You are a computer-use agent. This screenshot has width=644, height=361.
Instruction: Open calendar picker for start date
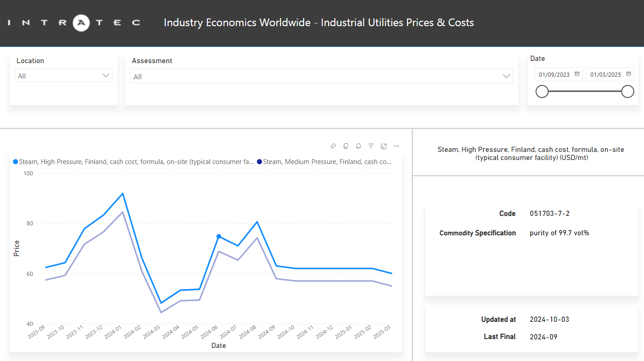577,74
